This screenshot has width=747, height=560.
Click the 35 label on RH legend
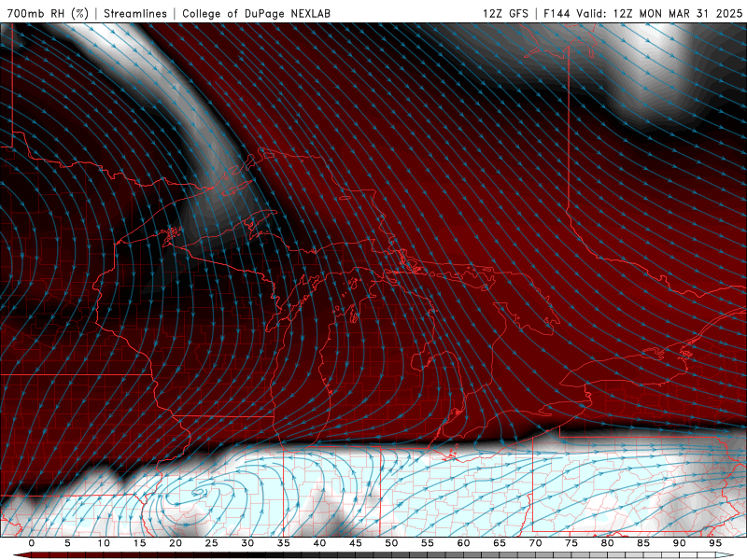(283, 543)
